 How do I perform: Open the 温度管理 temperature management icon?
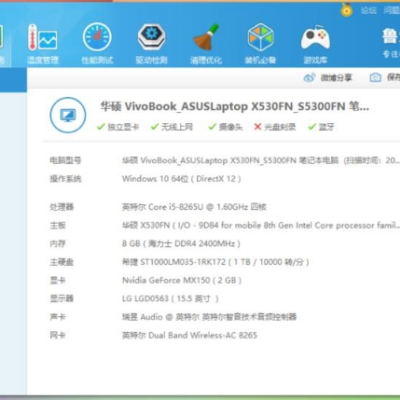click(x=43, y=43)
